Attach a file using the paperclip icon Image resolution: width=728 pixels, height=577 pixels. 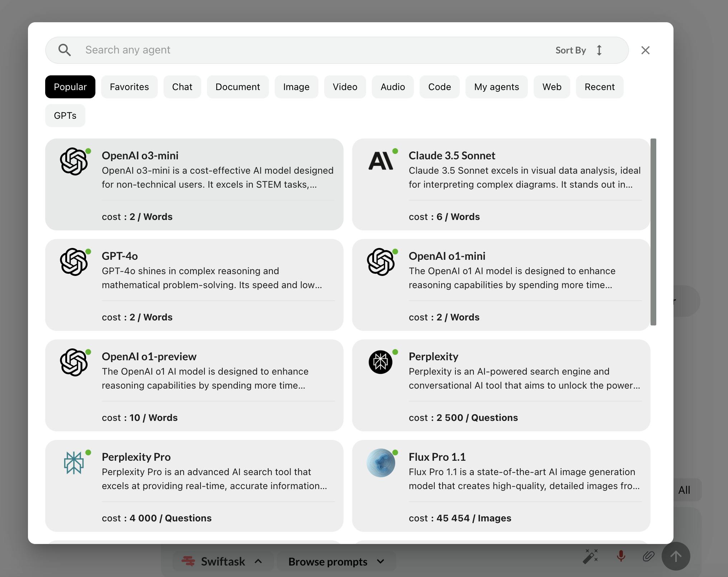(x=648, y=556)
